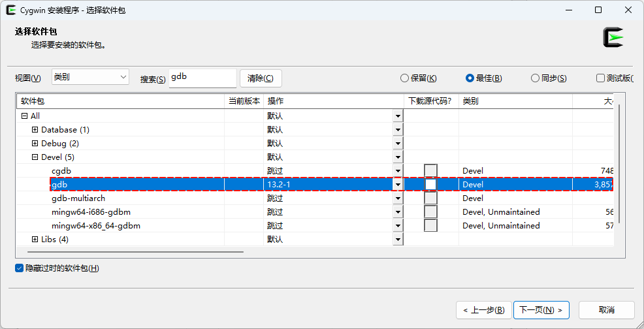This screenshot has height=329, width=644.
Task: Open the action dropdown for mingw64-x86_64-gdbm
Action: [x=398, y=225]
